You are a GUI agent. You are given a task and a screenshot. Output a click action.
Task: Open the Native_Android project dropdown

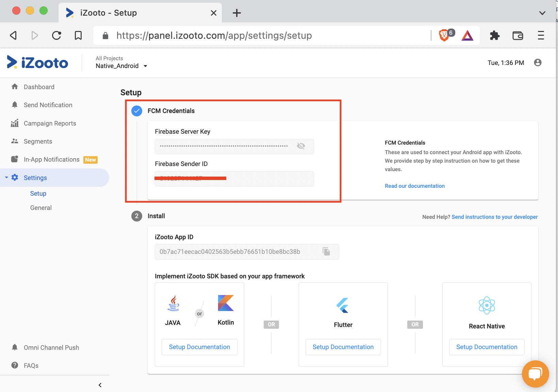pyautogui.click(x=121, y=66)
